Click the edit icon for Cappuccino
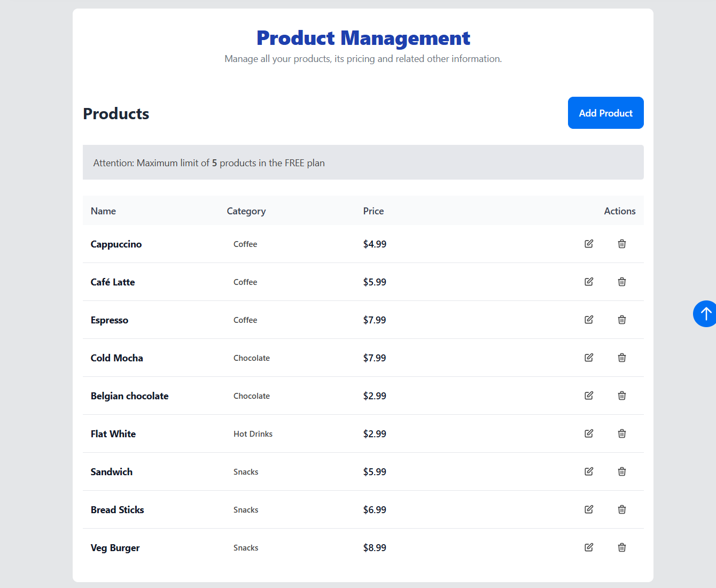 click(x=589, y=244)
